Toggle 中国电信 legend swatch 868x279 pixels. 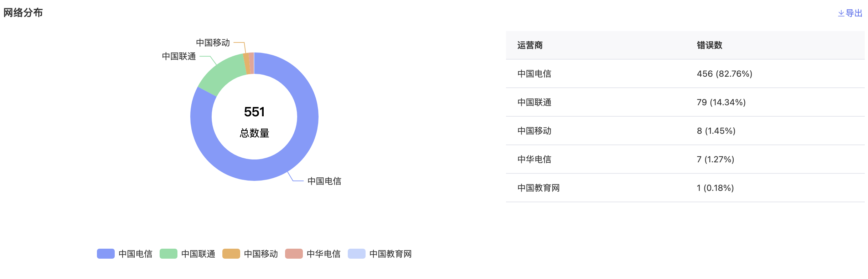(105, 254)
